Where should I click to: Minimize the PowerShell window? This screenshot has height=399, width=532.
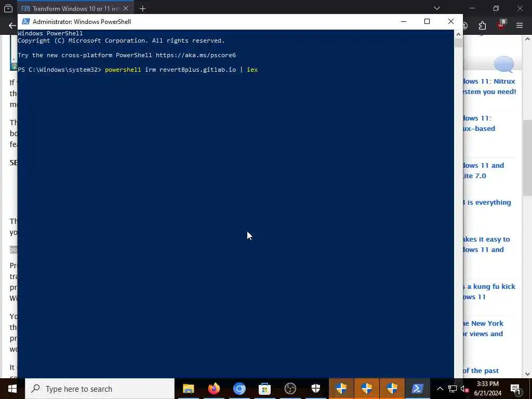(x=403, y=21)
